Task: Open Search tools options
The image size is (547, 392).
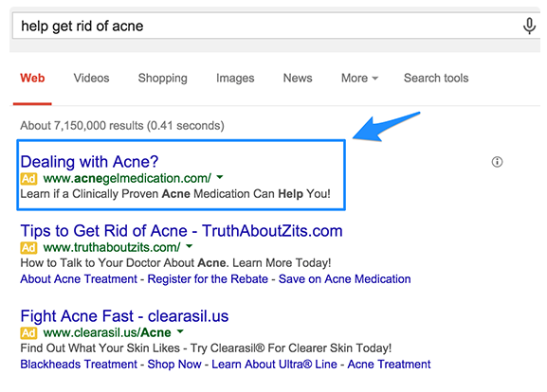Action: coord(436,78)
